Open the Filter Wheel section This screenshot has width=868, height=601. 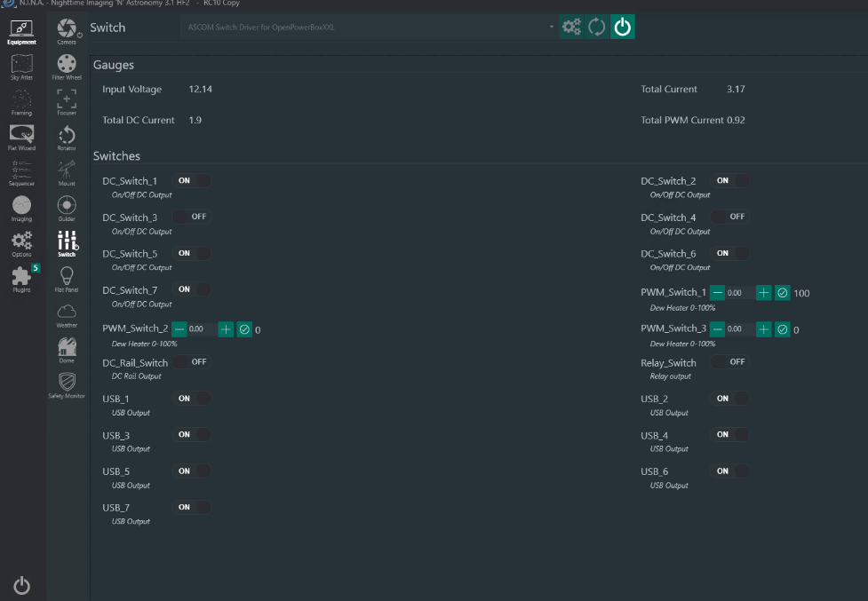tap(67, 66)
